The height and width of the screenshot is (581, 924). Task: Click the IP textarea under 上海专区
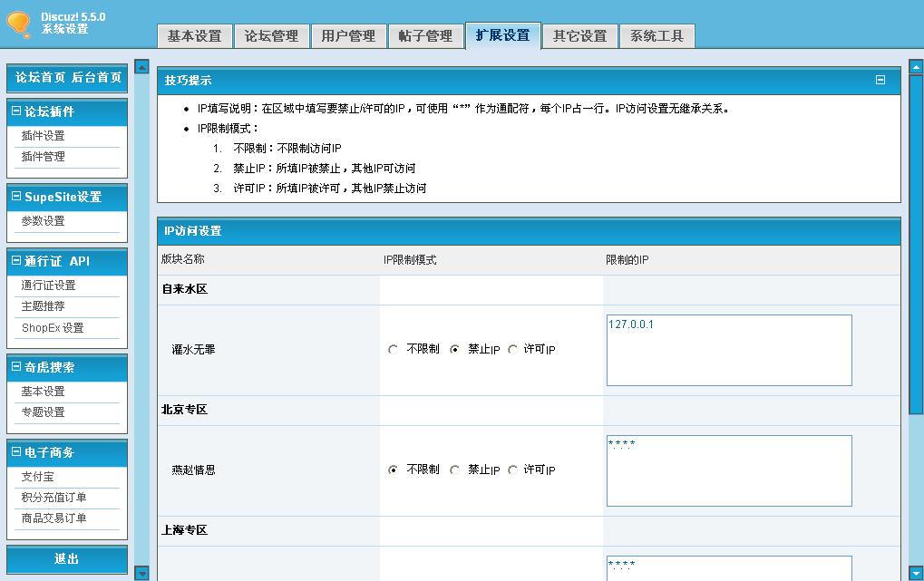click(x=729, y=568)
